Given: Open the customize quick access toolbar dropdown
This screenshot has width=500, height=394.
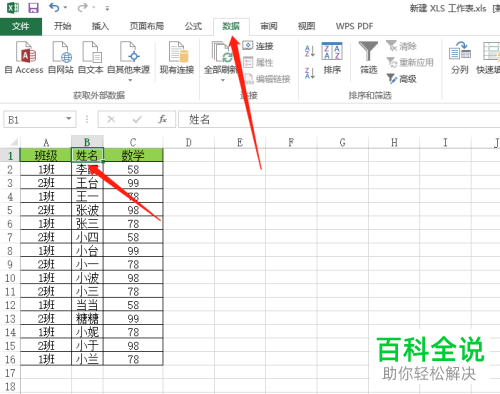Looking at the screenshot, I should [107, 8].
